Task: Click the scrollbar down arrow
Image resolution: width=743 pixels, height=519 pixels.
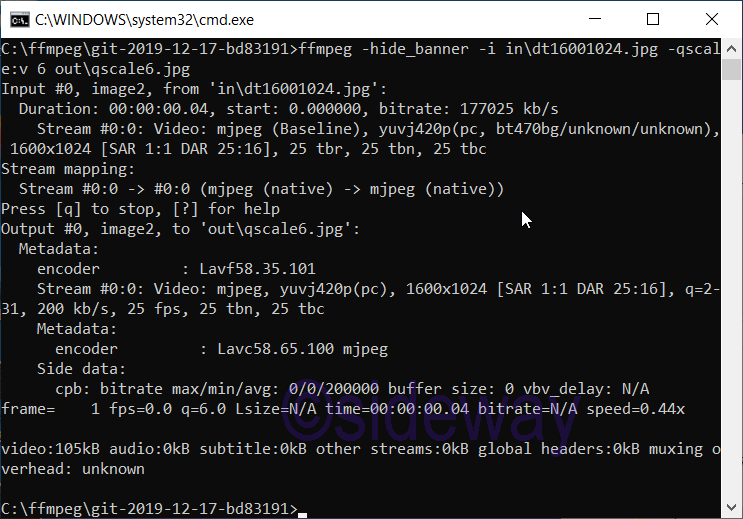Action: [x=733, y=509]
